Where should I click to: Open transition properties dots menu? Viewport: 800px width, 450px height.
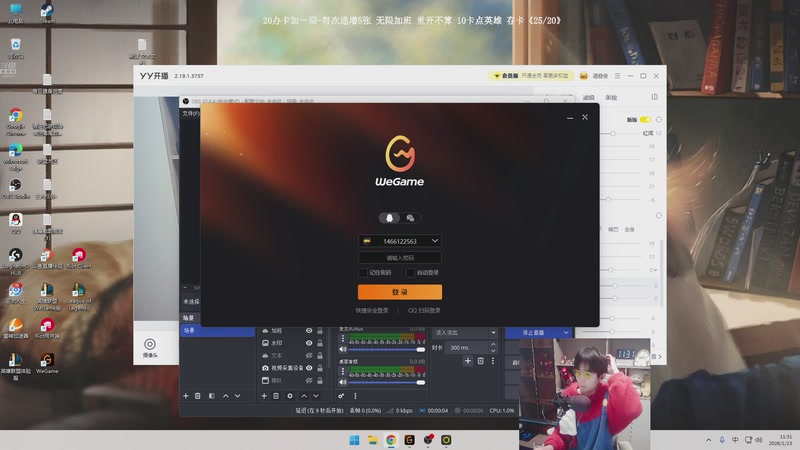click(493, 361)
